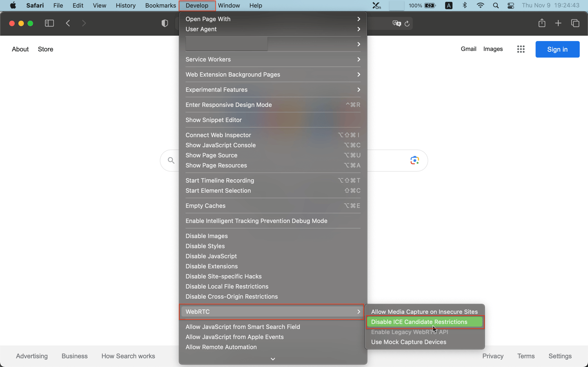The image size is (588, 367).
Task: Expand Experimental Features submenu
Action: 273,90
